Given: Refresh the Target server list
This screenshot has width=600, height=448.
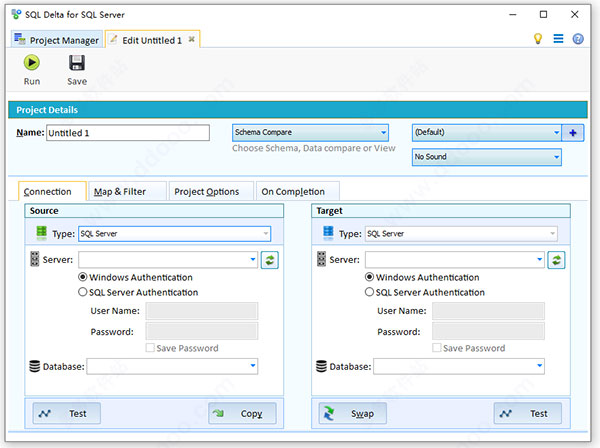Looking at the screenshot, I should [556, 260].
